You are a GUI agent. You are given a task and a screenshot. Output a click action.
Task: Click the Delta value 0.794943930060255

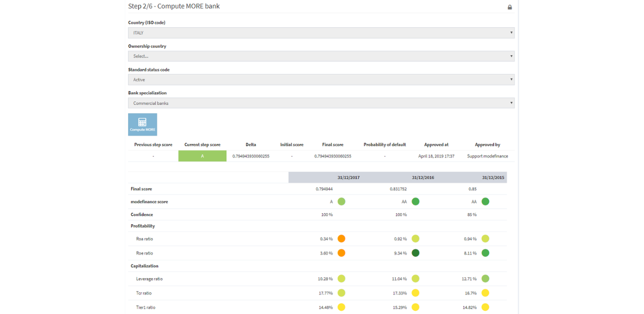pos(251,156)
